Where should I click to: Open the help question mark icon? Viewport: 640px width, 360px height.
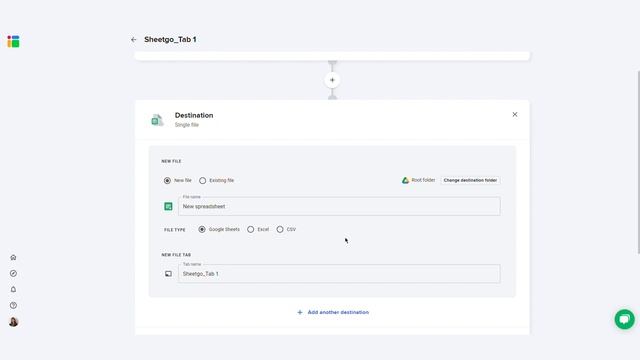coord(13,305)
